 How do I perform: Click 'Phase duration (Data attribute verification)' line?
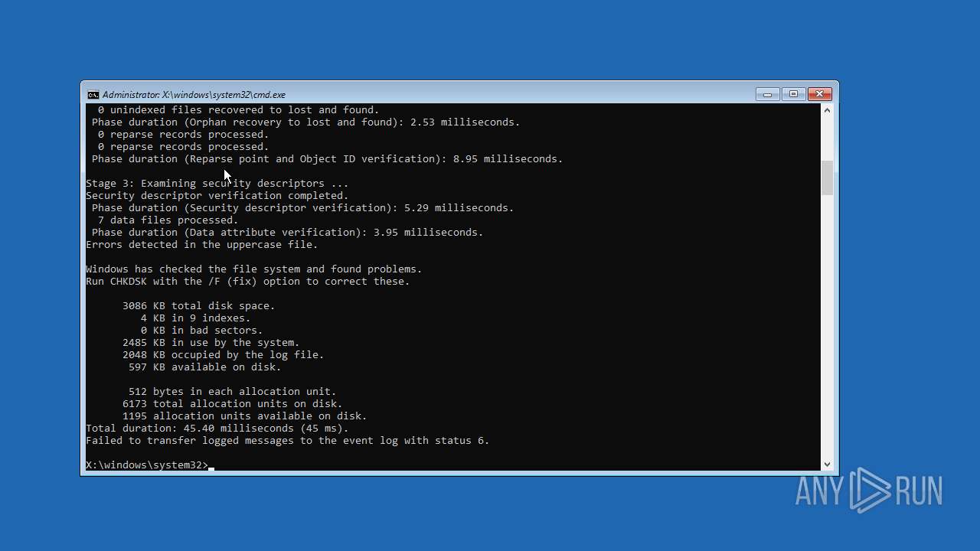click(x=288, y=233)
